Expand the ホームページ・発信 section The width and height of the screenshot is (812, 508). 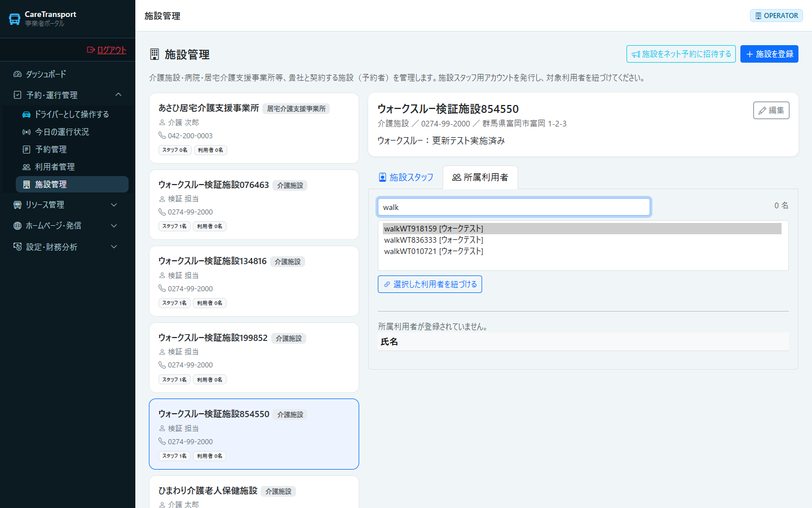pyautogui.click(x=68, y=225)
